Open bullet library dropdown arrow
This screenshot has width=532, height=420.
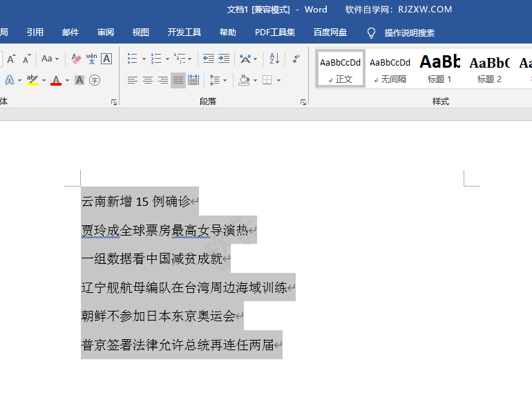pos(144,59)
